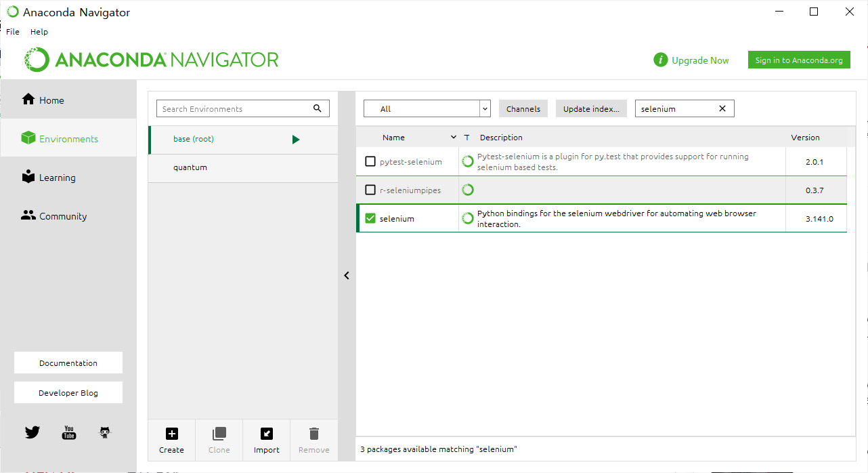
Task: Click the Environments cube icon
Action: click(28, 138)
